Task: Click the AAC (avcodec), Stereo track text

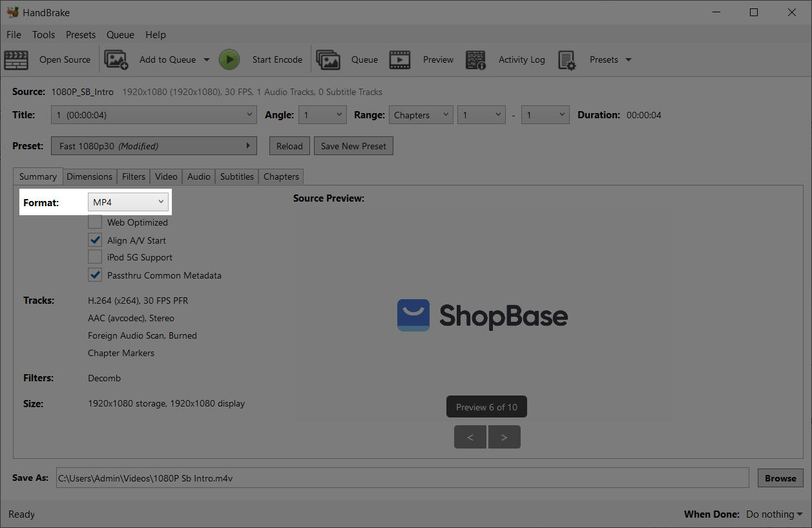Action: tap(131, 318)
